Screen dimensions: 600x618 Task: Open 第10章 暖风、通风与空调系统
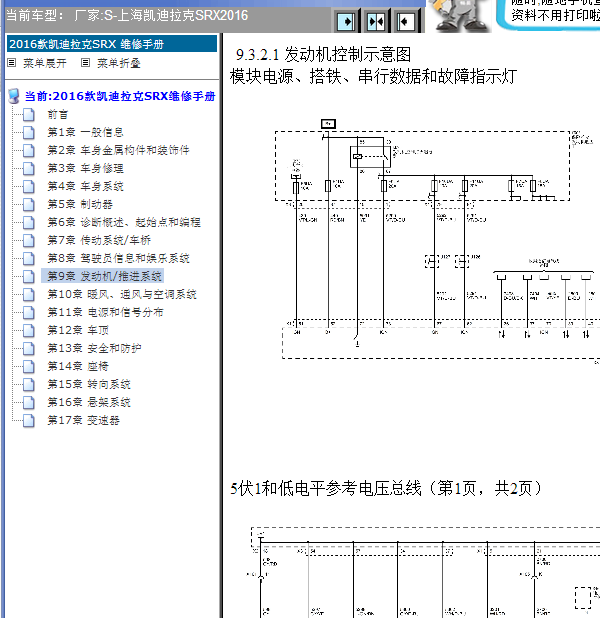pos(122,294)
